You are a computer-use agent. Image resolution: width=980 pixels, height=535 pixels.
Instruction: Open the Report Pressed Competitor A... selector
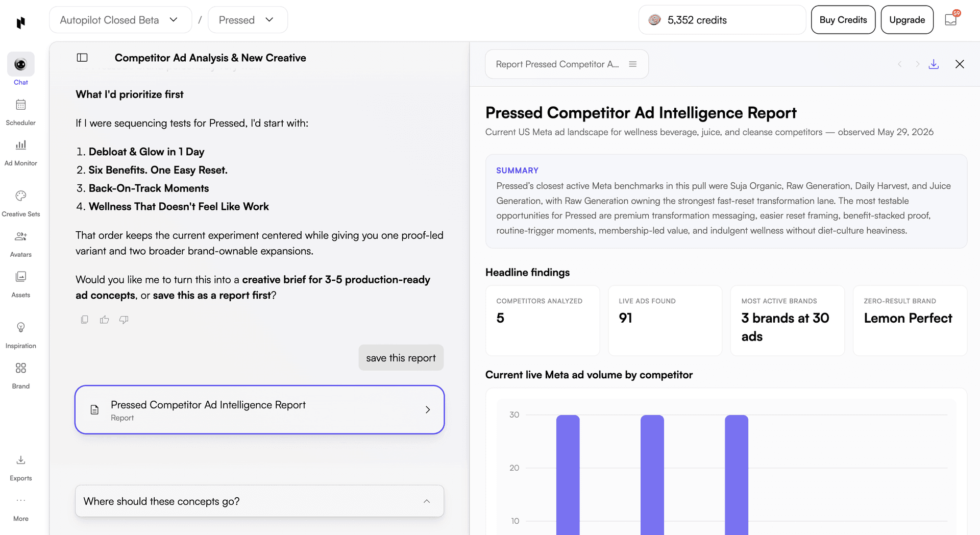click(x=567, y=64)
